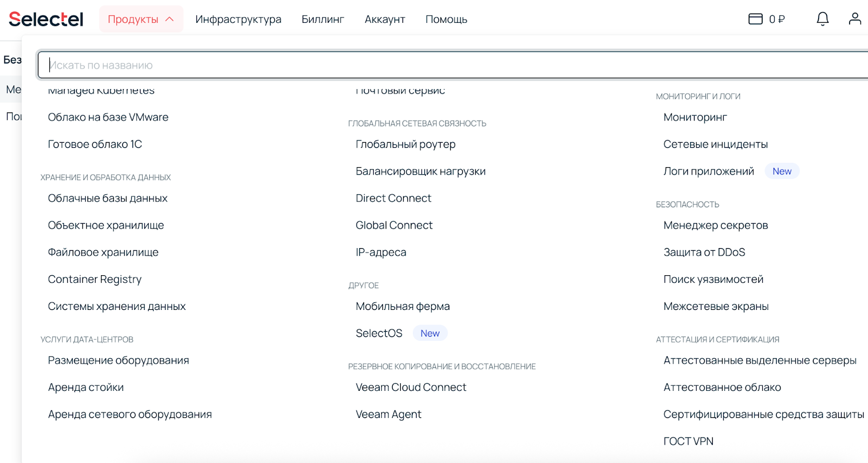The width and height of the screenshot is (868, 463).
Task: Open Container Registry
Action: pos(94,279)
